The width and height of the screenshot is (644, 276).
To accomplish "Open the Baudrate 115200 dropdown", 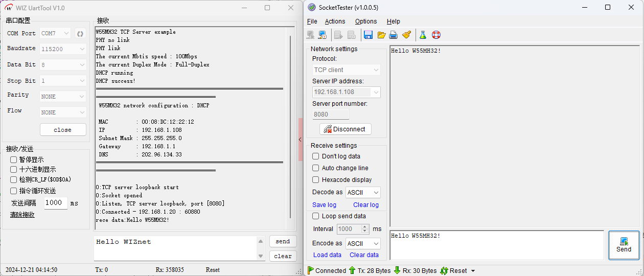I will coord(63,49).
